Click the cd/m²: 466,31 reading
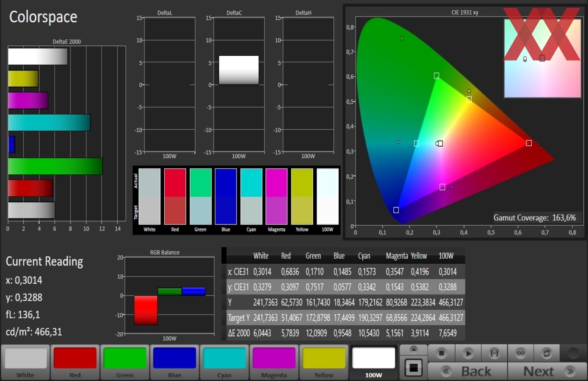Viewport: 588px width, 381px height. click(34, 332)
